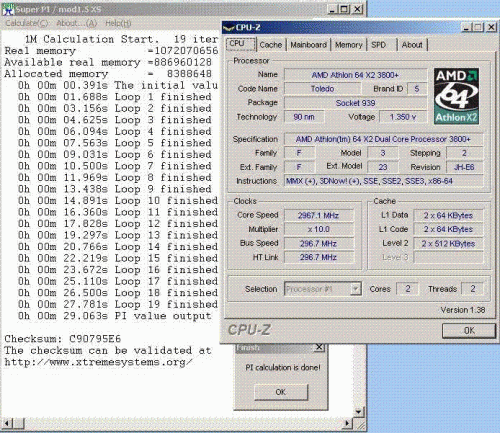Click the left scroll arrow in Super PI
Image resolution: width=500 pixels, height=433 pixels.
click(x=7, y=424)
